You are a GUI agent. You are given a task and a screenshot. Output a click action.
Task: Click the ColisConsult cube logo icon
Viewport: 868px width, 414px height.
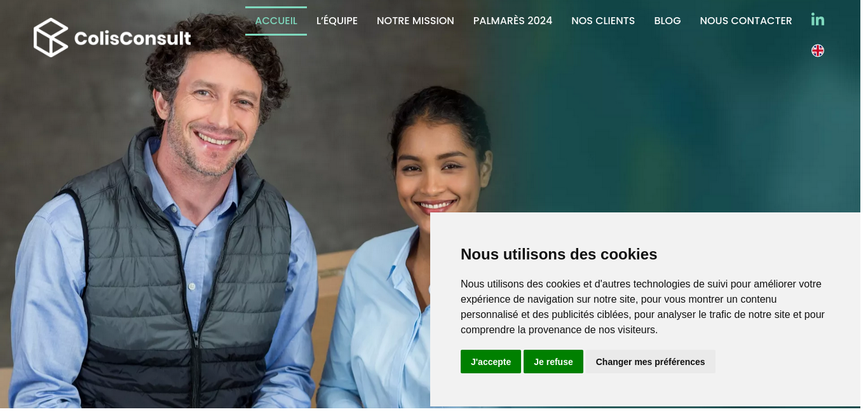[51, 38]
